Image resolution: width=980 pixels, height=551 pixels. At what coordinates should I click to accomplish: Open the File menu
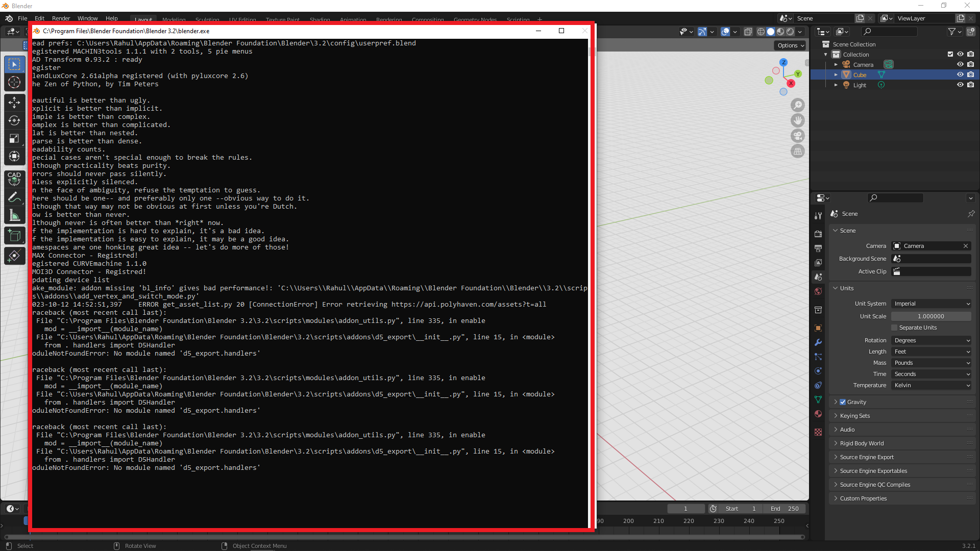click(22, 18)
